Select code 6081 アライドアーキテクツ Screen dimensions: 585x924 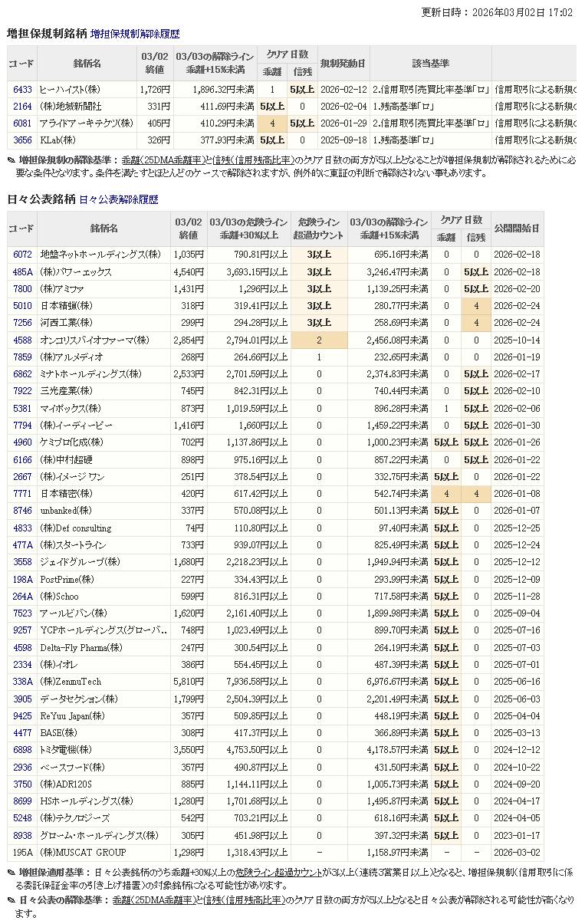22,123
